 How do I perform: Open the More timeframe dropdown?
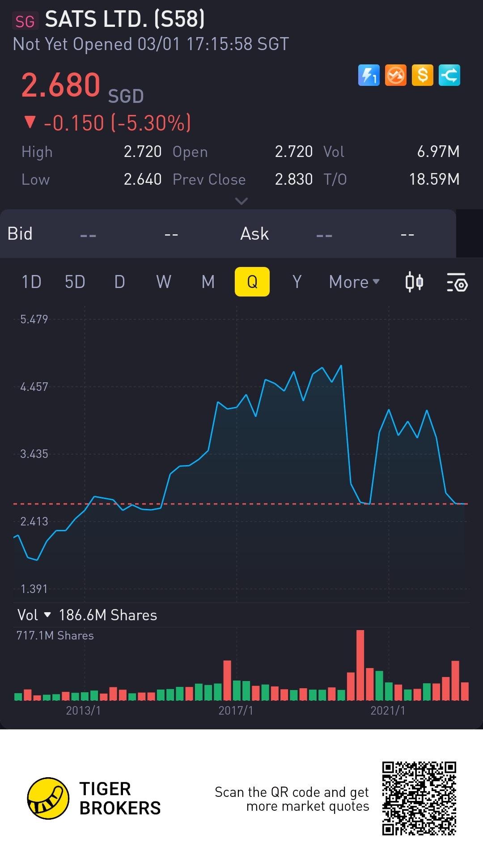pos(354,282)
